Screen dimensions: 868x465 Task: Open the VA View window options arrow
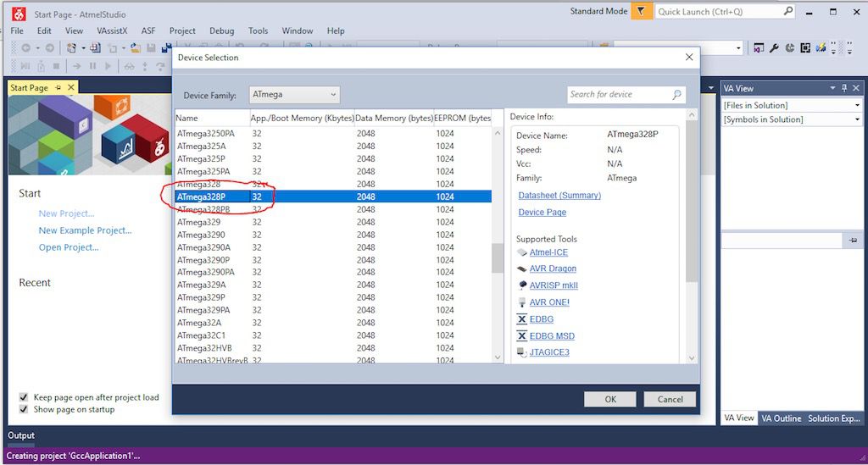pyautogui.click(x=832, y=88)
